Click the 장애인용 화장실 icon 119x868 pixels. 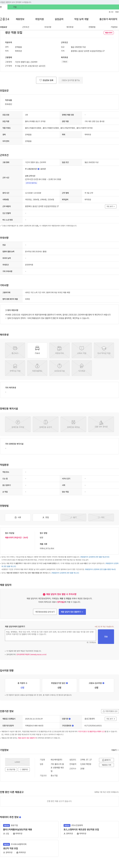pyautogui.click(x=73, y=424)
